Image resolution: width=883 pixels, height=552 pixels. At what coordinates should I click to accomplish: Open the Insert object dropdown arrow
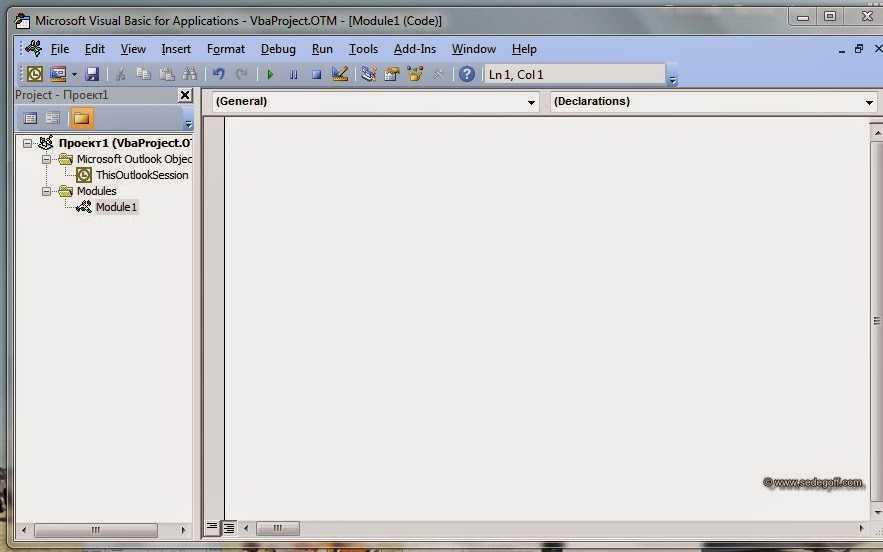pyautogui.click(x=74, y=74)
